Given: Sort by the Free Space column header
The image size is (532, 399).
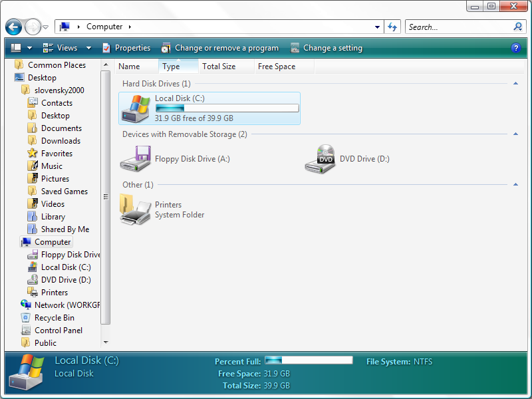Looking at the screenshot, I should pyautogui.click(x=285, y=66).
